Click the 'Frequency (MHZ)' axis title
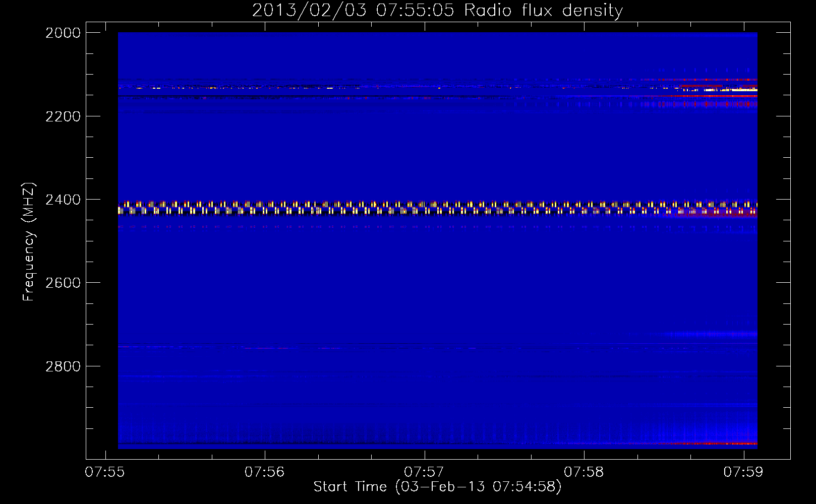 29,242
